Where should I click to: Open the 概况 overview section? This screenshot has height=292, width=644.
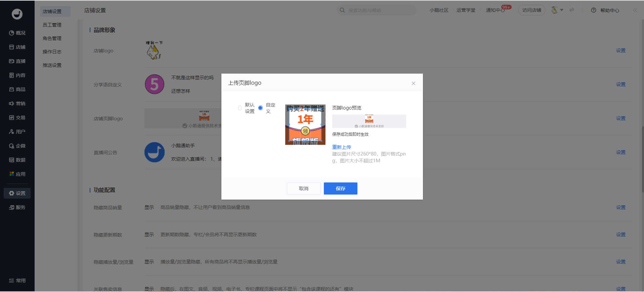pyautogui.click(x=17, y=33)
